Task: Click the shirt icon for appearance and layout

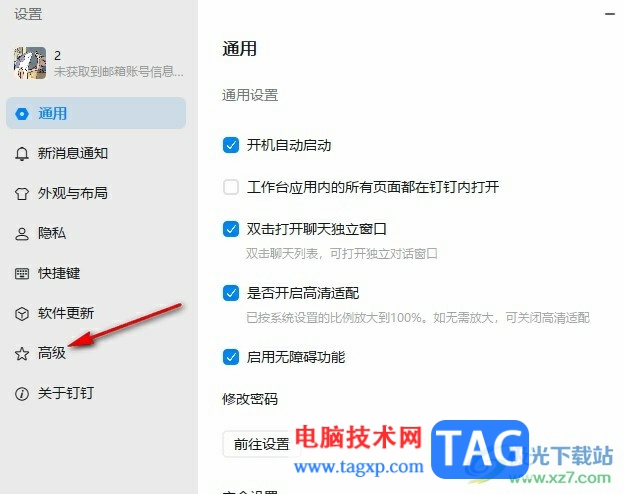Action: [x=22, y=194]
